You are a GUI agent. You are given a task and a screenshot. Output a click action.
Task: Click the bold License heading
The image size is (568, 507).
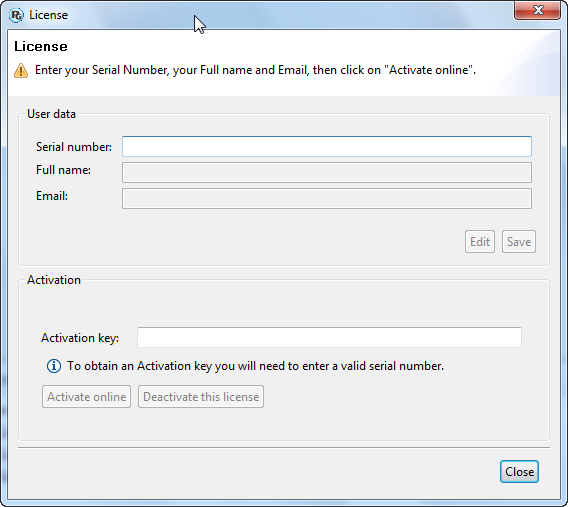[x=41, y=46]
